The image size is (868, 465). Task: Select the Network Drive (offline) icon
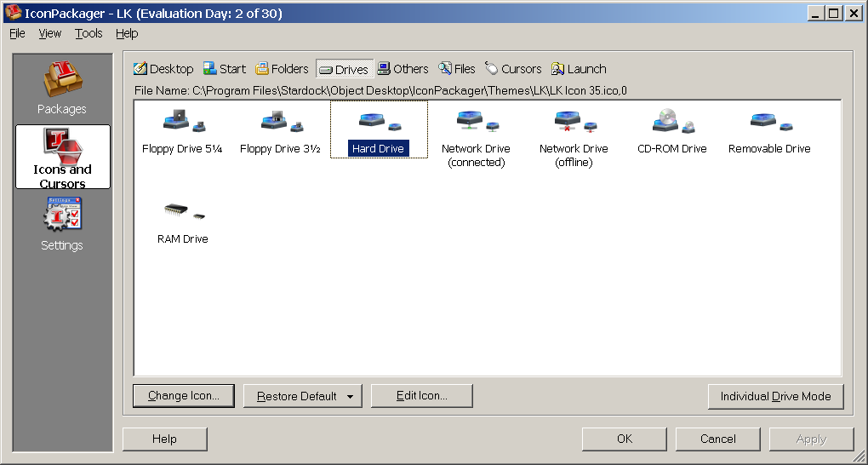(x=574, y=137)
